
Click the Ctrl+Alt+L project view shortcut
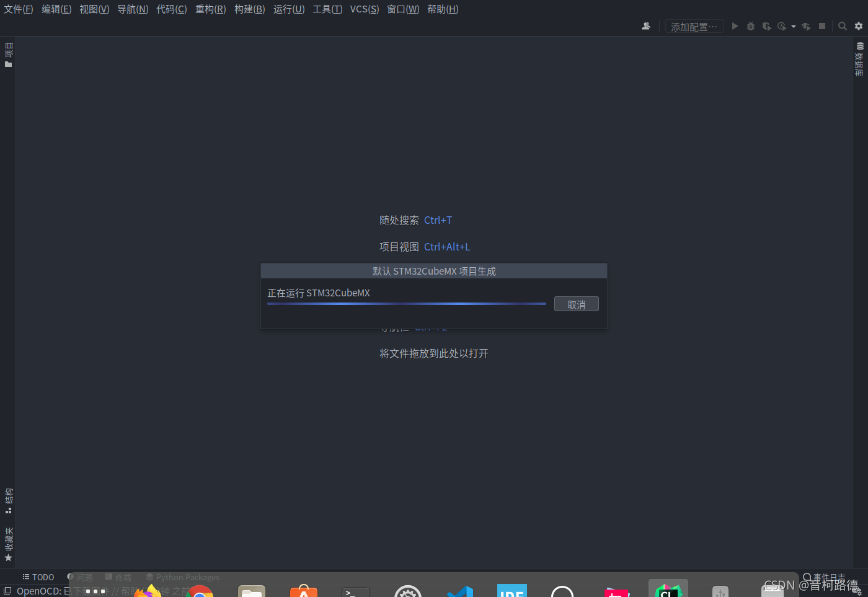point(447,247)
